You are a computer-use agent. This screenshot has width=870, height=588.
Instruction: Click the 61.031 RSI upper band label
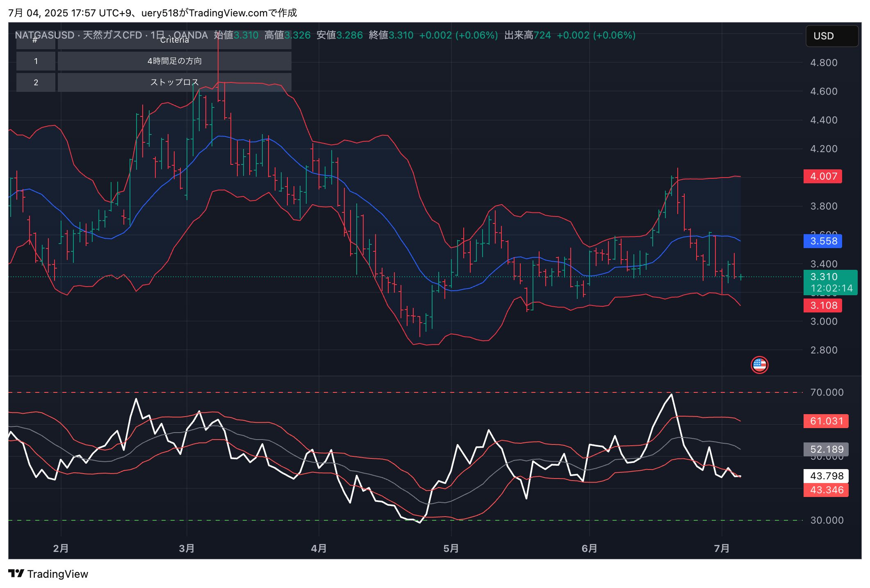coord(826,421)
